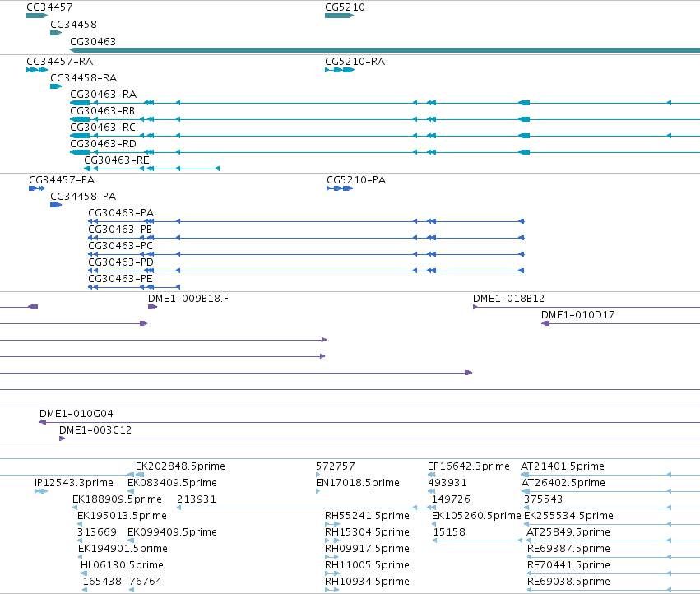Click the EK099409.5prime EST label
700x594 pixels.
(x=172, y=532)
